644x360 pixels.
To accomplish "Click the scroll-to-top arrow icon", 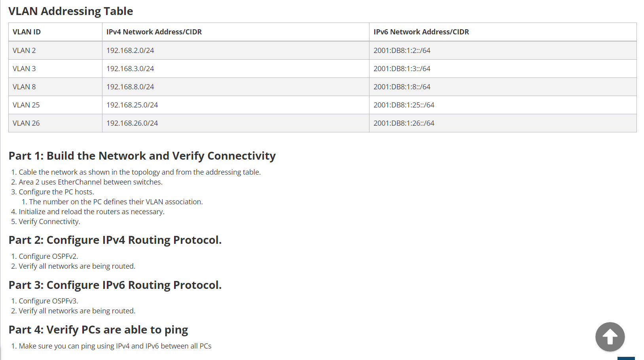I will pos(610,336).
